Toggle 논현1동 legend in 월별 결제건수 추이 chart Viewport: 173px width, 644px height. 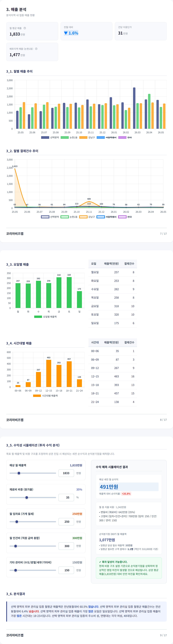tap(69, 217)
